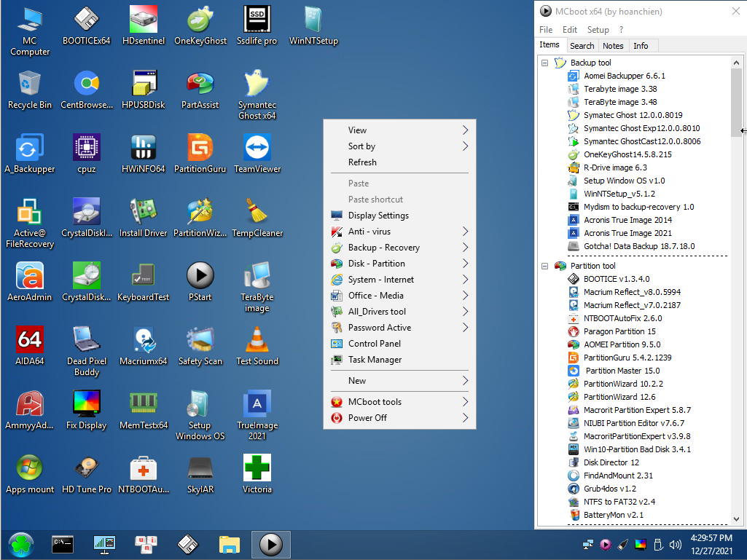Image resolution: width=747 pixels, height=560 pixels.
Task: Launch PStart desktop shortcut
Action: click(x=200, y=282)
